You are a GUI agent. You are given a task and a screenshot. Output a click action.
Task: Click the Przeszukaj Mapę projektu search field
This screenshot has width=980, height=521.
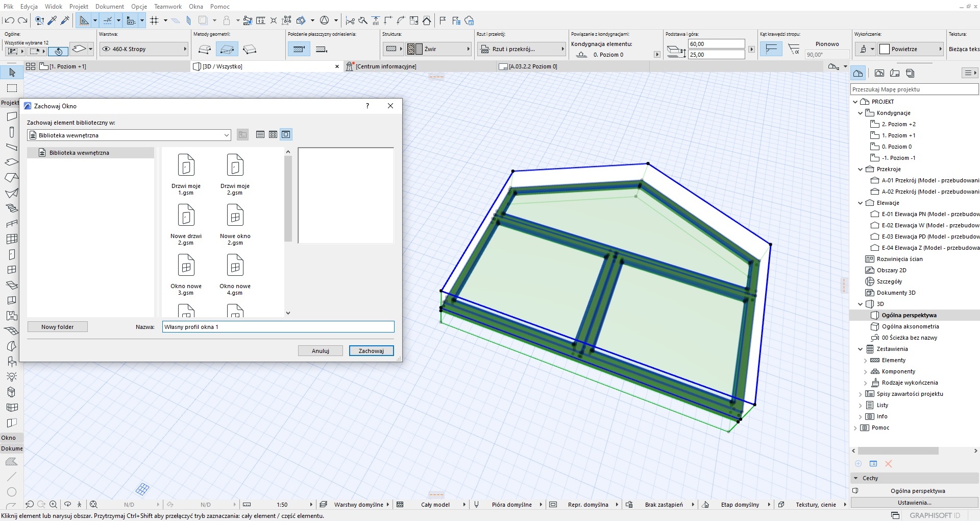tap(914, 89)
